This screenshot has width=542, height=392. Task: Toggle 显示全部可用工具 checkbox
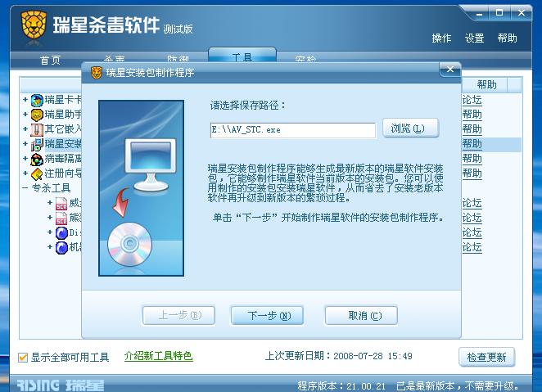click(23, 357)
